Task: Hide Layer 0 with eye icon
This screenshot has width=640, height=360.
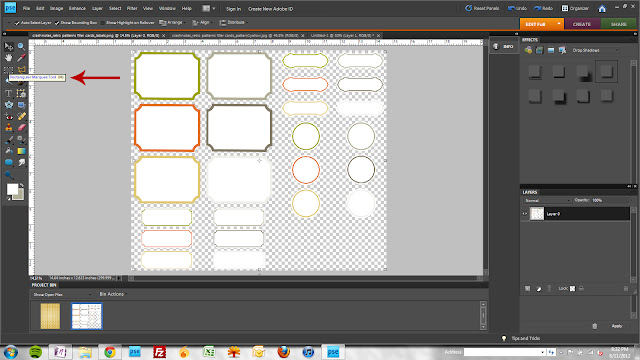Action: [x=525, y=213]
